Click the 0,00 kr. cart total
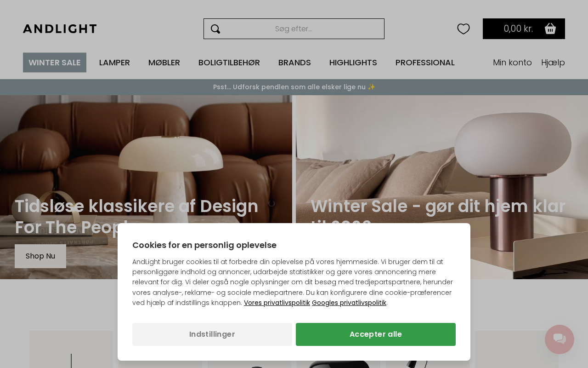Image resolution: width=588 pixels, height=368 pixels. pyautogui.click(x=518, y=29)
